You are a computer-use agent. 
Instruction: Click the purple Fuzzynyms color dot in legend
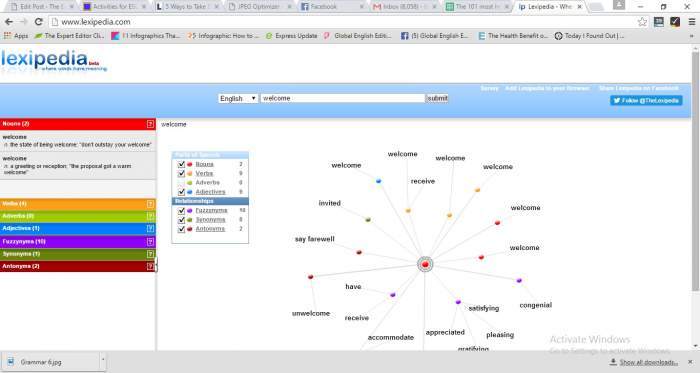pyautogui.click(x=190, y=210)
